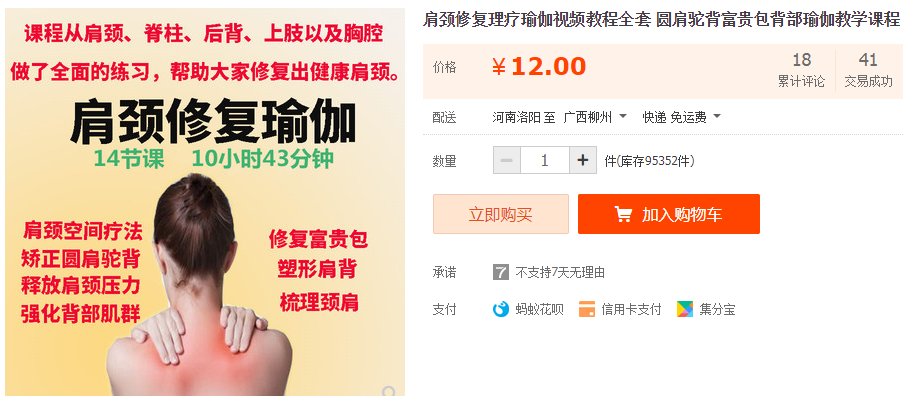This screenshot has height=419, width=910.
Task: Click the 集分宝 colorful icon
Action: (685, 309)
